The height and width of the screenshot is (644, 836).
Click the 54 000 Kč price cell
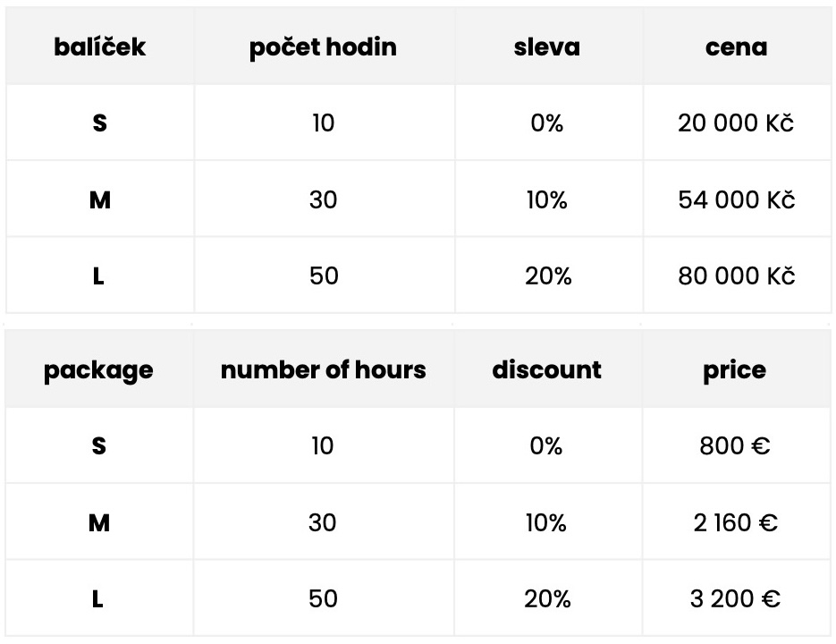tap(737, 199)
